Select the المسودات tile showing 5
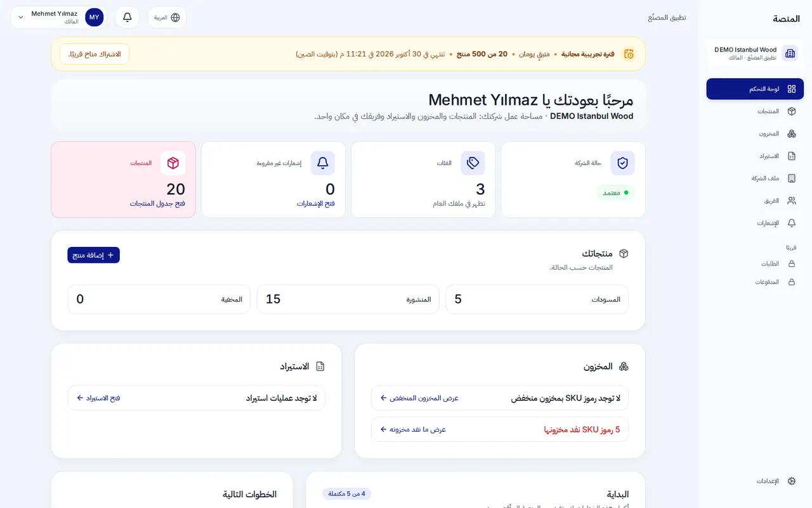This screenshot has height=508, width=812. [x=537, y=299]
